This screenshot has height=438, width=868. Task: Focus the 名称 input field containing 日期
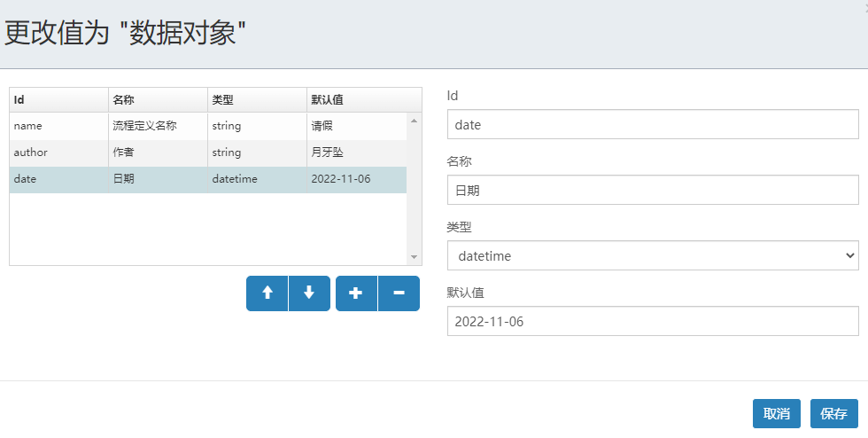click(x=654, y=190)
